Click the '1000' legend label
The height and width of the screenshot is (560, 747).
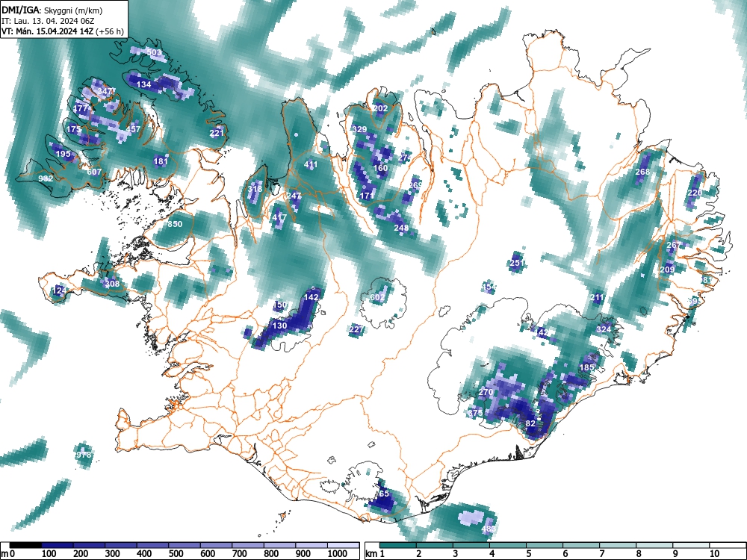tap(338, 554)
